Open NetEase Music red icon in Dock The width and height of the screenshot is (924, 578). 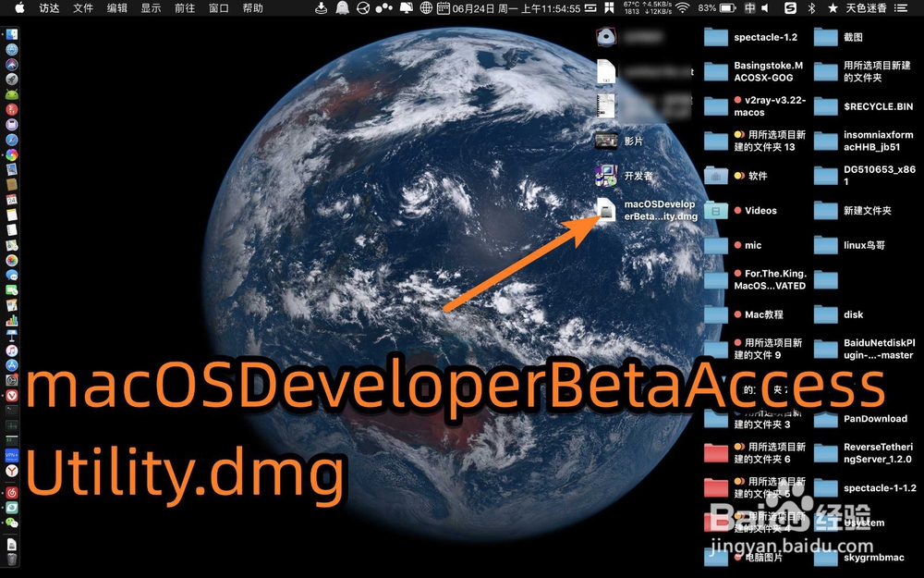(11, 493)
